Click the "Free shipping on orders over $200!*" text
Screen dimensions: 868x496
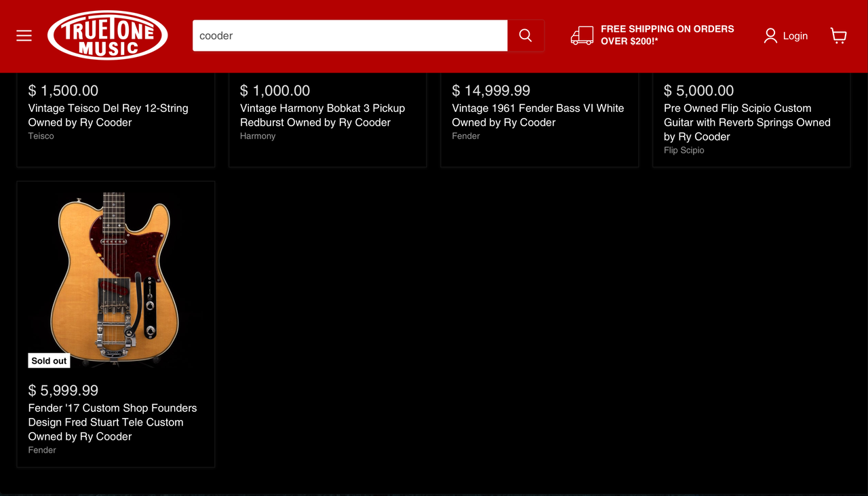click(667, 35)
